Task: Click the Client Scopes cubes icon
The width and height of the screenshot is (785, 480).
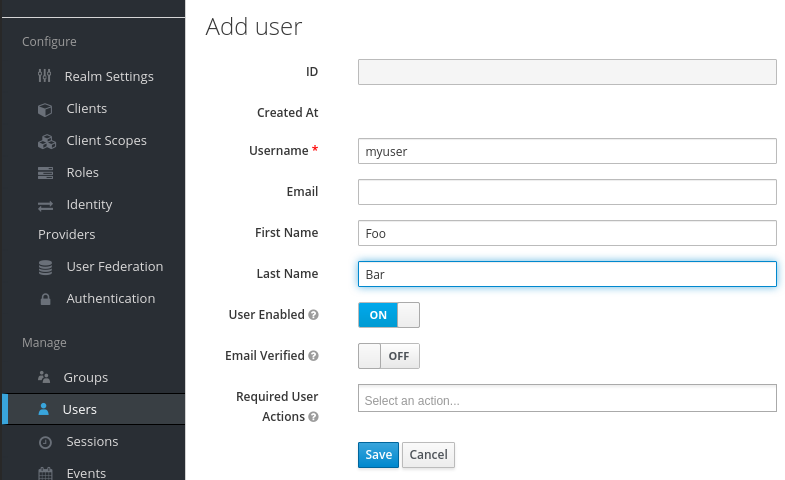Action: (x=46, y=141)
